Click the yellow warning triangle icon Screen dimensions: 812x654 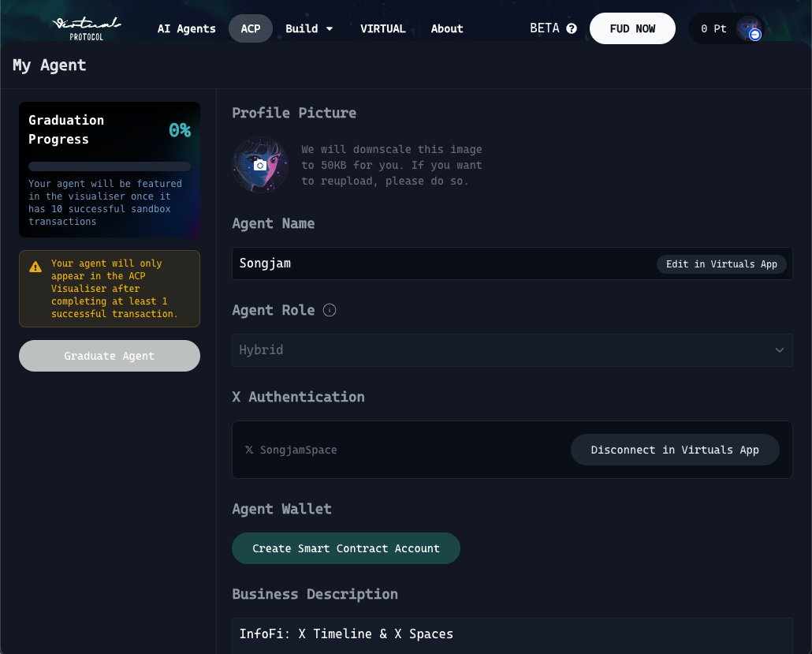pos(35,267)
